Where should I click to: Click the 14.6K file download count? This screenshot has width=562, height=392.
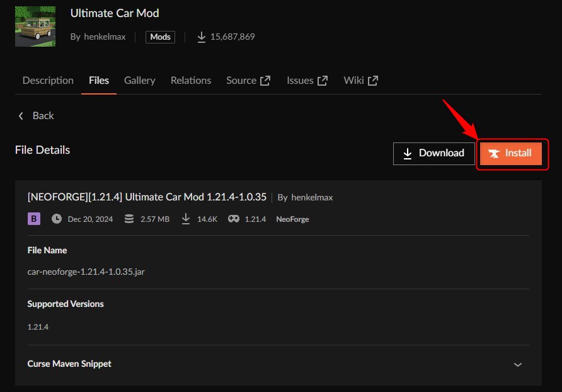207,219
